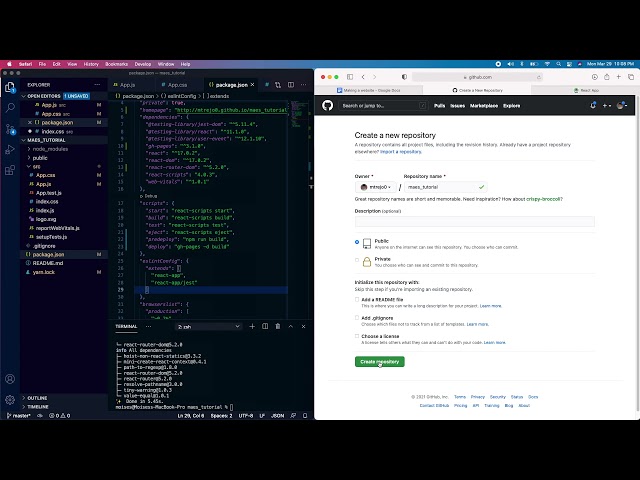The image size is (640, 480).
Task: Open the editor more actions ellipsis
Action: tap(303, 85)
